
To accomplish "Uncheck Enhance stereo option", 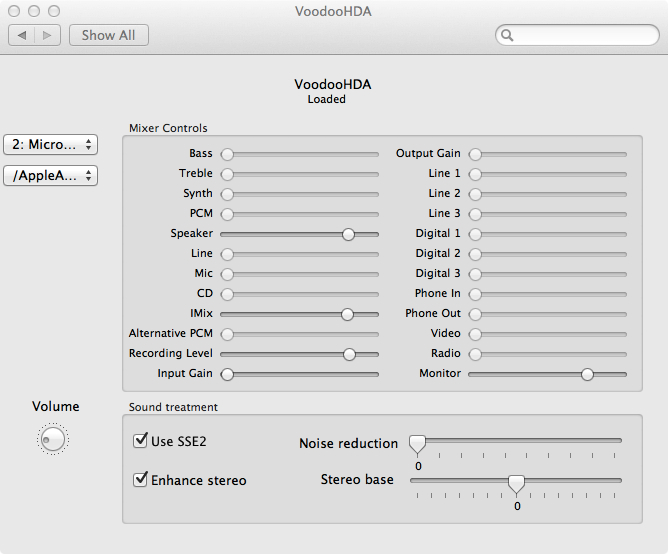I will tap(140, 479).
